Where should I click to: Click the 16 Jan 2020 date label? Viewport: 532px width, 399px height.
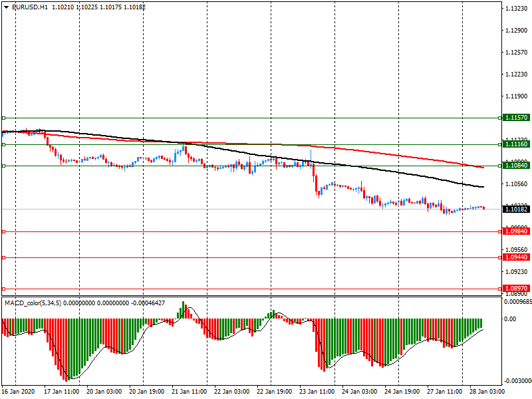tap(18, 392)
